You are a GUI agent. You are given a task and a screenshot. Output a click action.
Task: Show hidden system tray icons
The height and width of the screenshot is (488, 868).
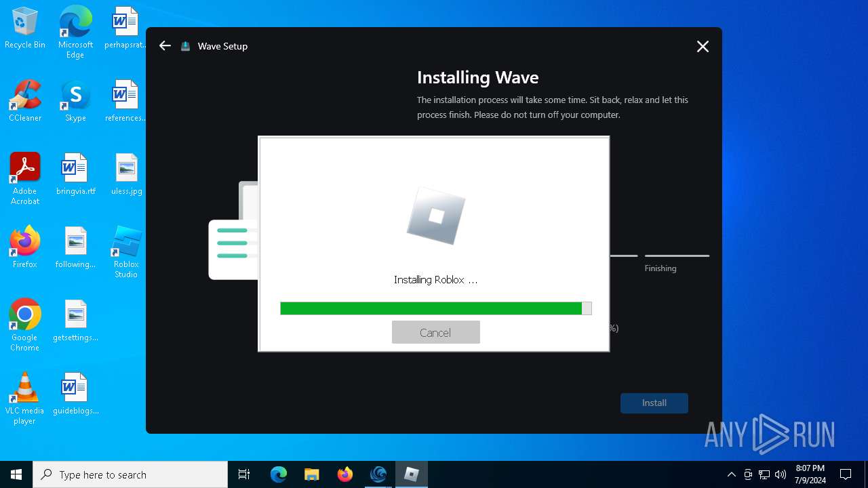(731, 474)
